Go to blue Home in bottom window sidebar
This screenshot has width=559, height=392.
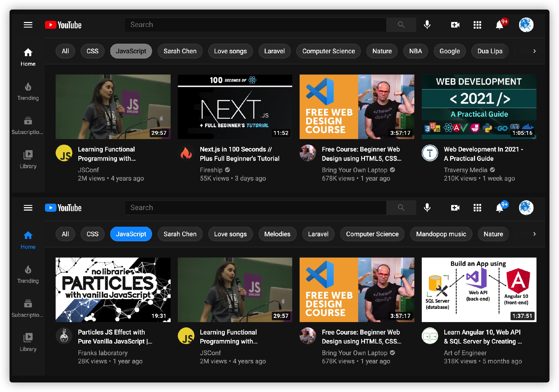[28, 240]
